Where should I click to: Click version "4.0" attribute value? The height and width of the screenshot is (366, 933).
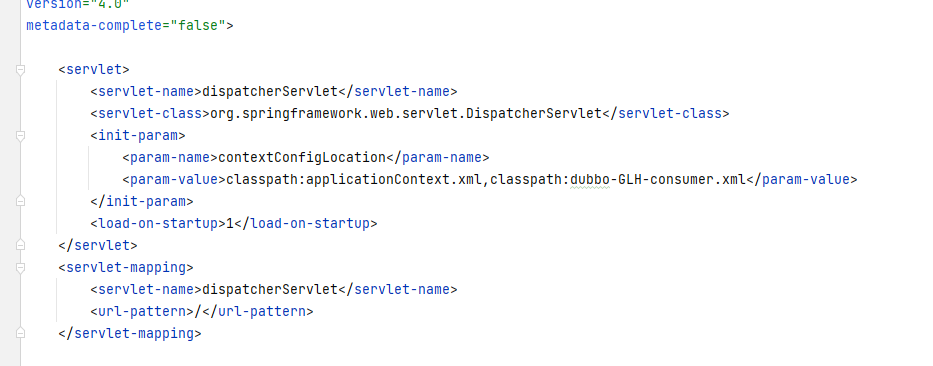[110, 5]
